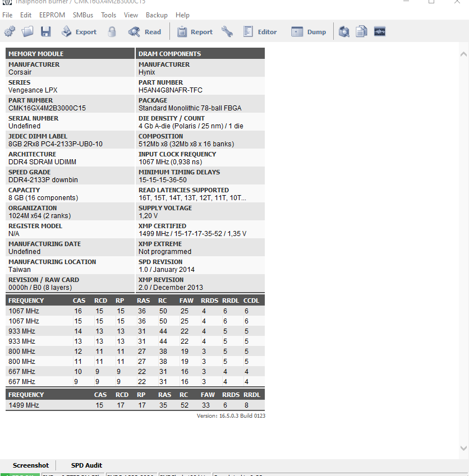Switch to the Screenshot tab
The image size is (469, 476).
(x=31, y=465)
